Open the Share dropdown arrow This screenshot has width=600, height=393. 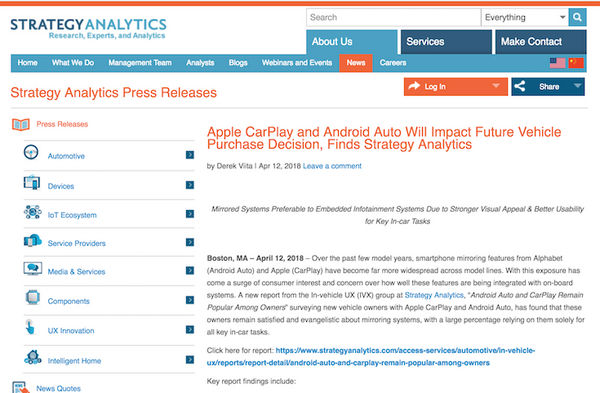tap(577, 86)
